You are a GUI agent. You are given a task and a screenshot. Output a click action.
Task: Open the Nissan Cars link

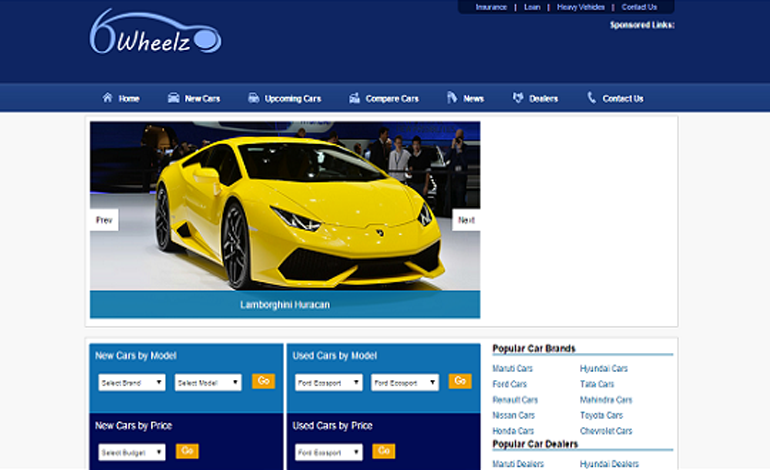tap(513, 415)
